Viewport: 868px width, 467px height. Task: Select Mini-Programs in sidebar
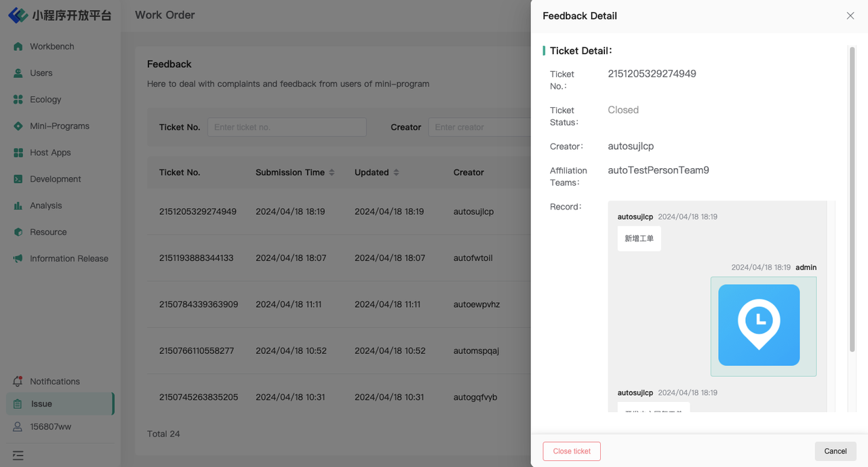click(x=60, y=126)
